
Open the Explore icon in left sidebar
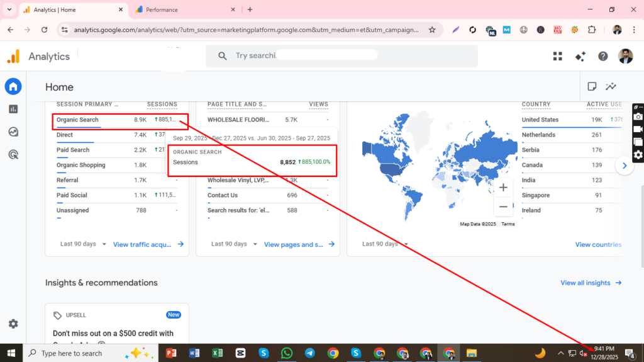[13, 132]
